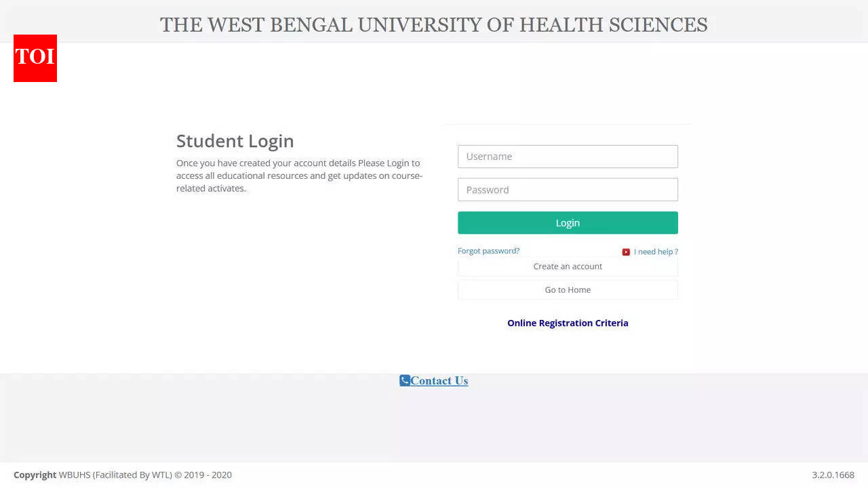Click the Student Login heading
Viewport: 868px width, 488px height.
click(235, 141)
